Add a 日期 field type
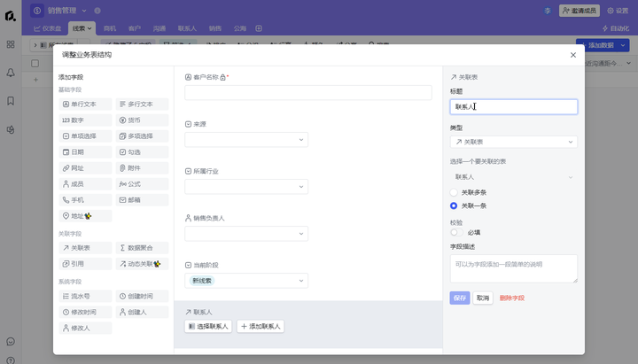The image size is (638, 364). coord(85,152)
